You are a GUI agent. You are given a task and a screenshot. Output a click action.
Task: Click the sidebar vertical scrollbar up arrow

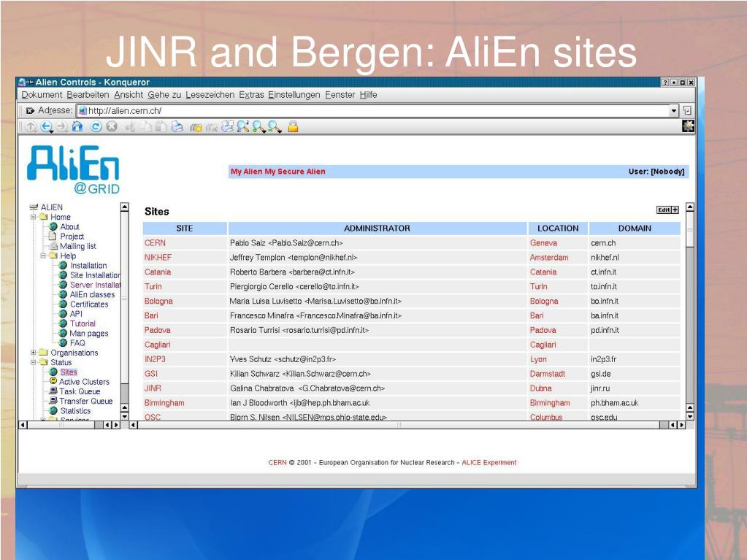coord(124,207)
